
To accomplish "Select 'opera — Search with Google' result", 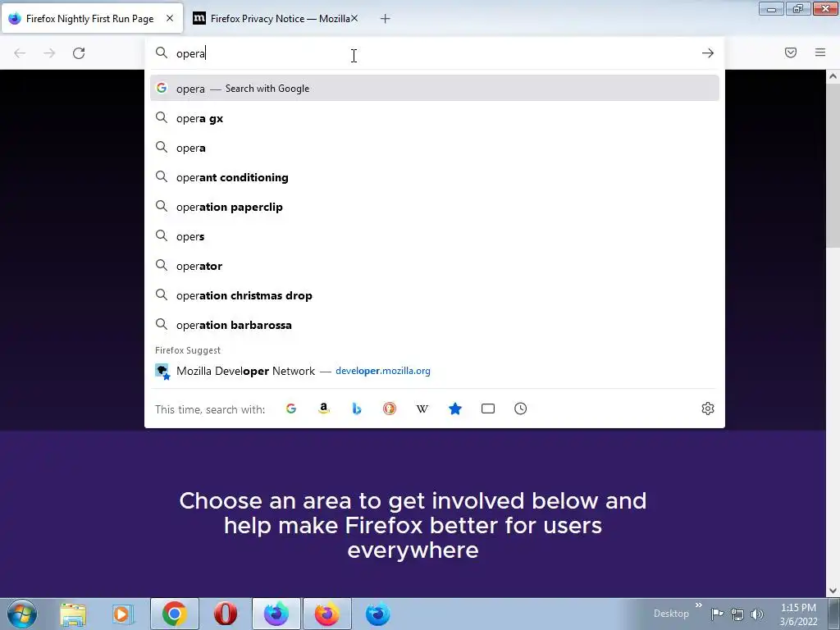I will (435, 89).
